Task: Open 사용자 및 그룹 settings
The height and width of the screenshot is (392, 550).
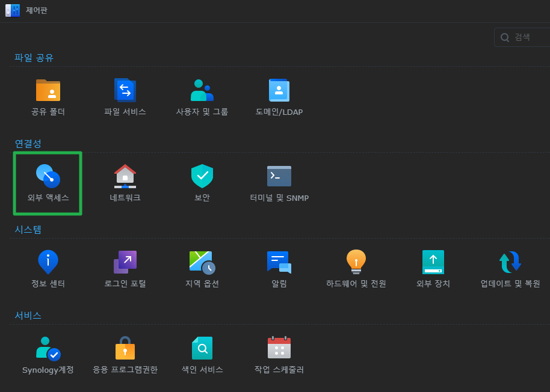Action: 202,91
